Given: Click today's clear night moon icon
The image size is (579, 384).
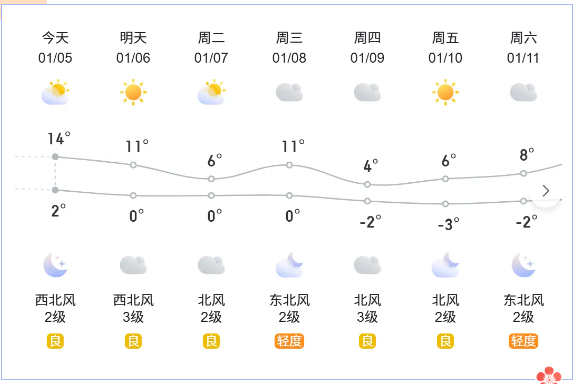Looking at the screenshot, I should (55, 265).
